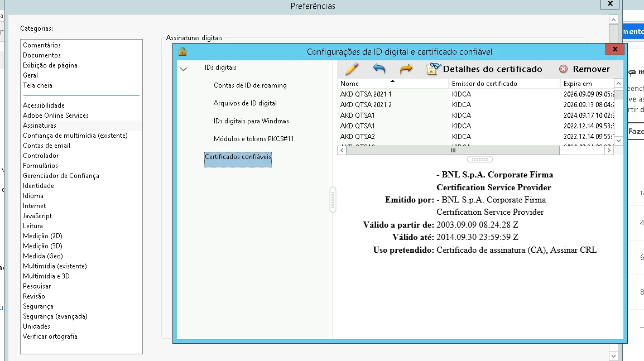Select Certificados confiáveis item
644x361 pixels.
coord(238,160)
